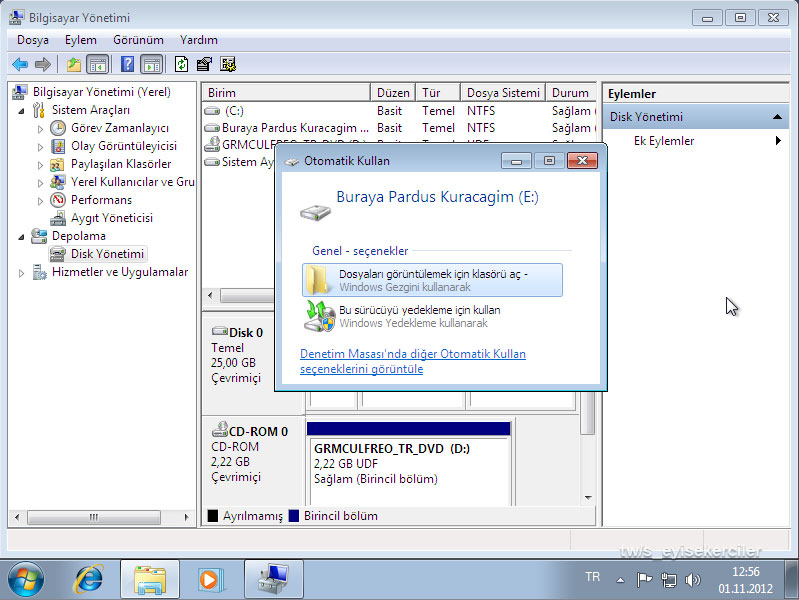
Task: Click the Action Center flag tray icon
Action: (x=645, y=580)
